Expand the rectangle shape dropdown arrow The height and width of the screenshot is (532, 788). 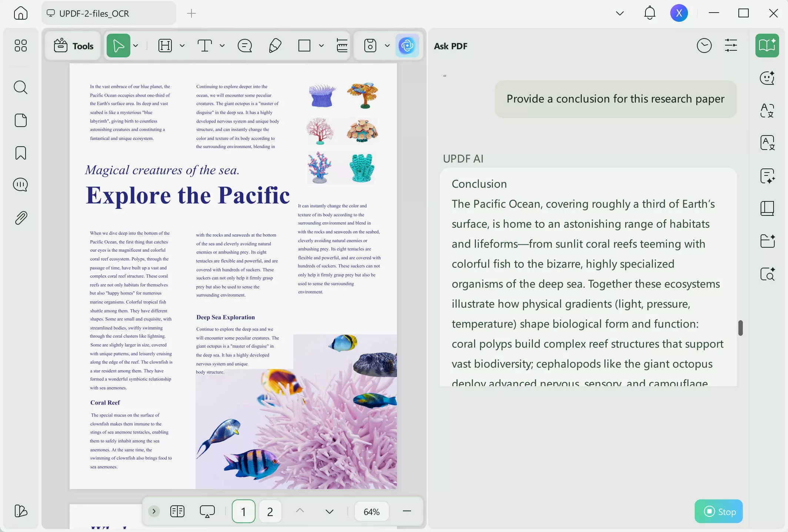pos(321,46)
